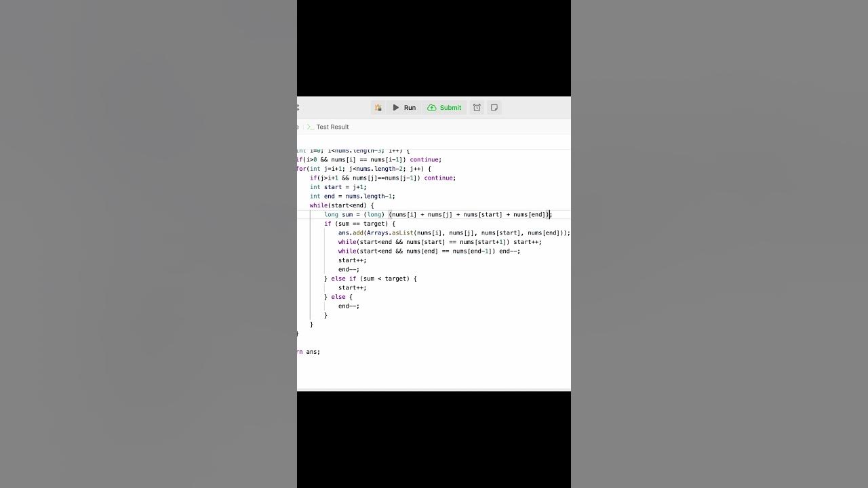Screen dimensions: 868x488
Task: Switch to the Test Result tab
Action: click(328, 127)
